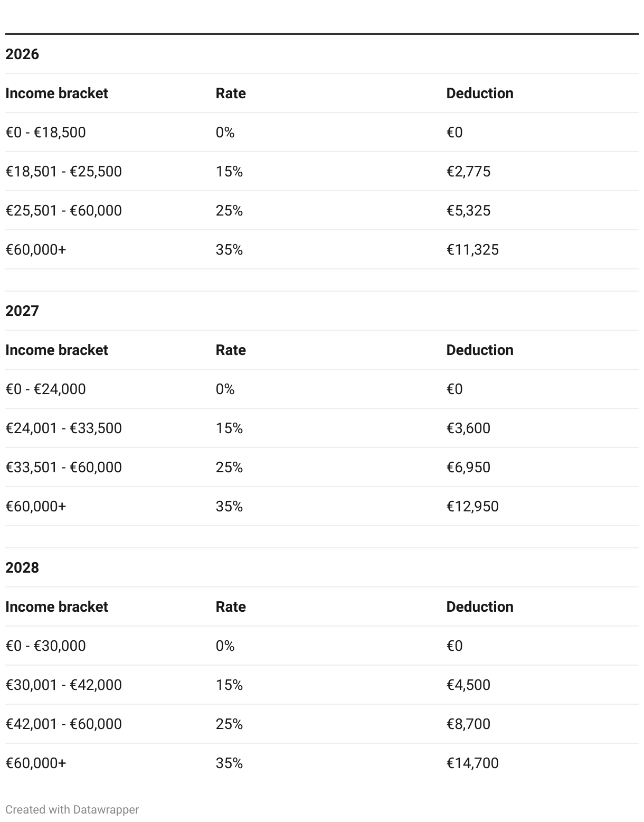Click the €2,775 deduction value
This screenshot has height=822, width=644.
(468, 171)
